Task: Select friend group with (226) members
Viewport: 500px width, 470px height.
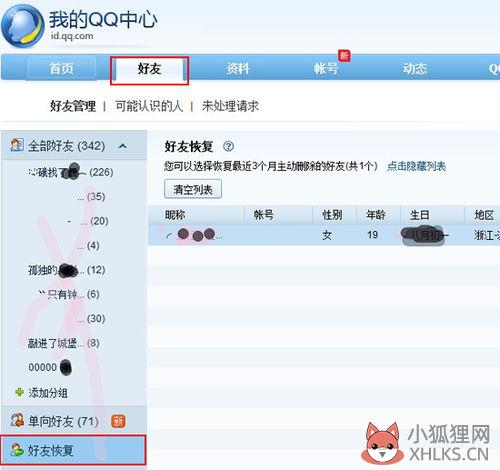Action: coord(71,172)
